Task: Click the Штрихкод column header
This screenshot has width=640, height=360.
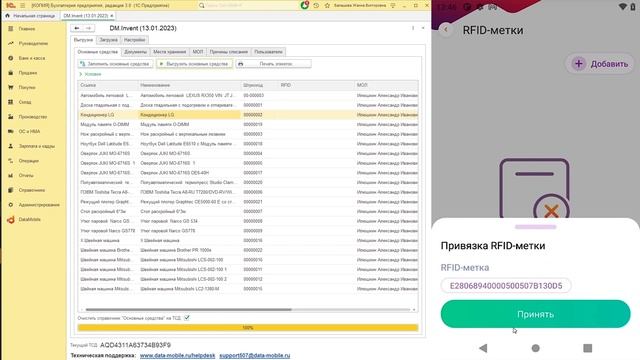Action: (x=260, y=85)
